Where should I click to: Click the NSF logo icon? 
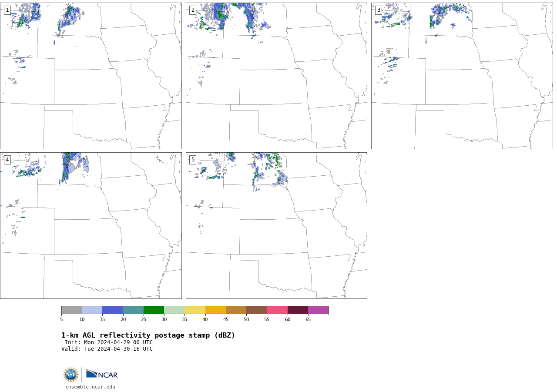coord(71,375)
